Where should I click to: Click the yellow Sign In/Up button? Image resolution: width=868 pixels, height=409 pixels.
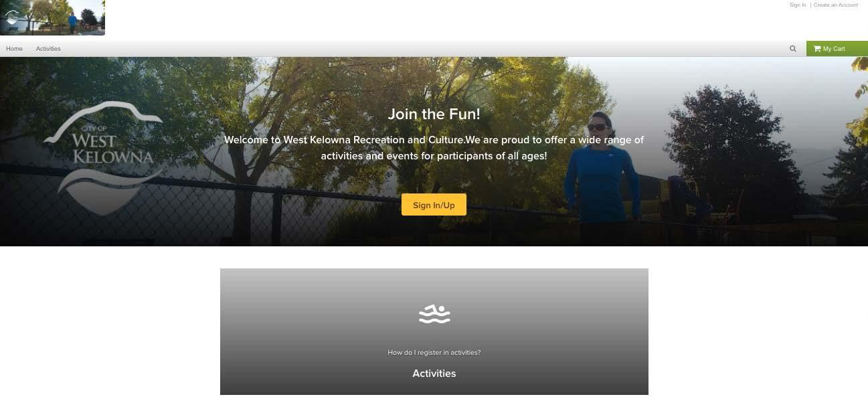point(434,205)
